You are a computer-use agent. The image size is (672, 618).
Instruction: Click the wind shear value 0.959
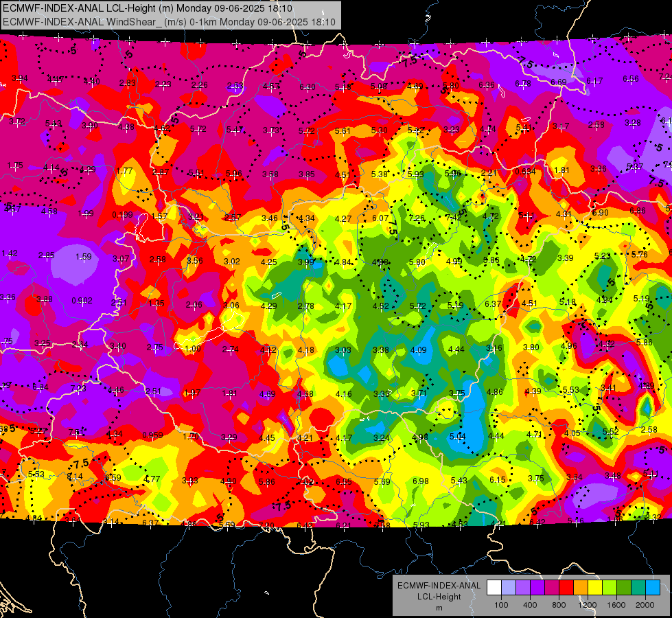(x=153, y=435)
